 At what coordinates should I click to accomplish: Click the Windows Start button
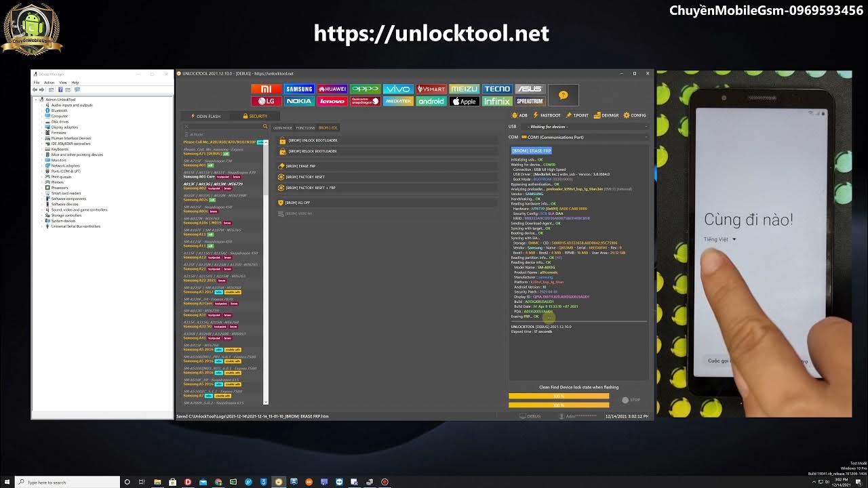[x=7, y=482]
